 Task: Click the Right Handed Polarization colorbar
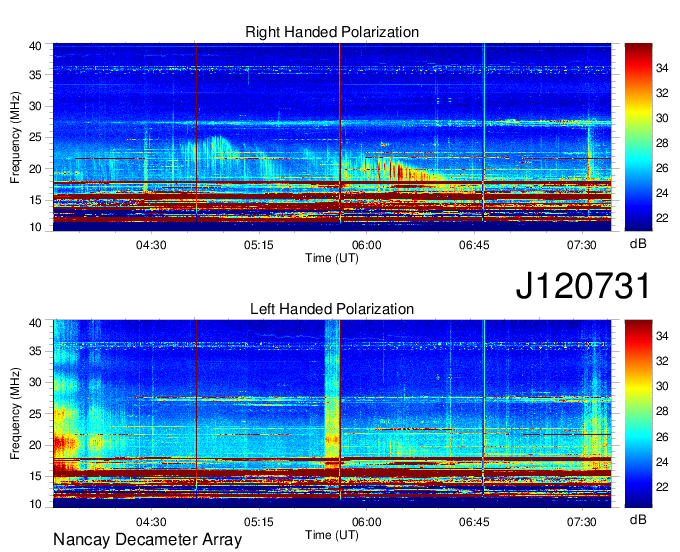pos(638,137)
